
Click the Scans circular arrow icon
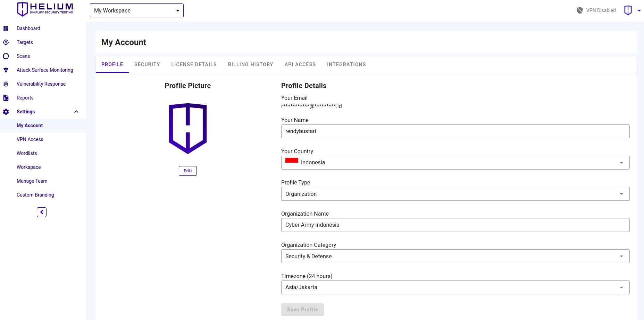(6, 56)
